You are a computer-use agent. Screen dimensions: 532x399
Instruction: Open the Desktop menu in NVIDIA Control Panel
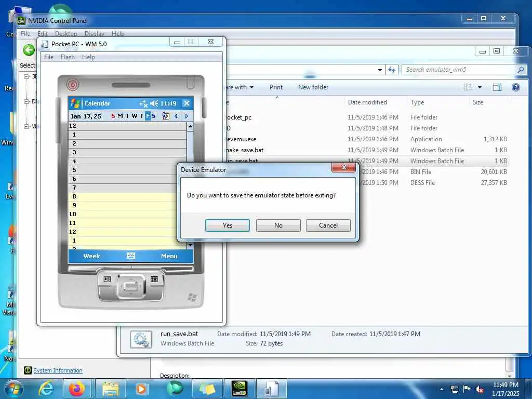(66, 34)
